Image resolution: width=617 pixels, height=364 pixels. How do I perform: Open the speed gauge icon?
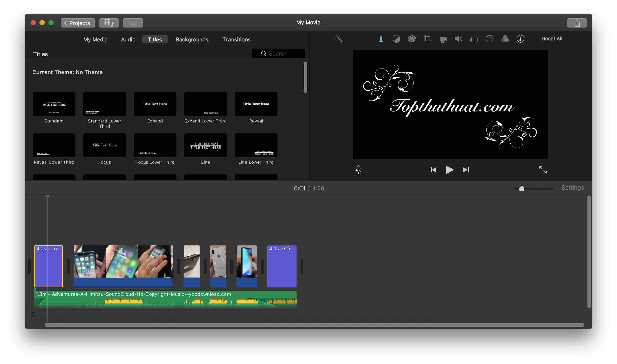click(x=489, y=39)
